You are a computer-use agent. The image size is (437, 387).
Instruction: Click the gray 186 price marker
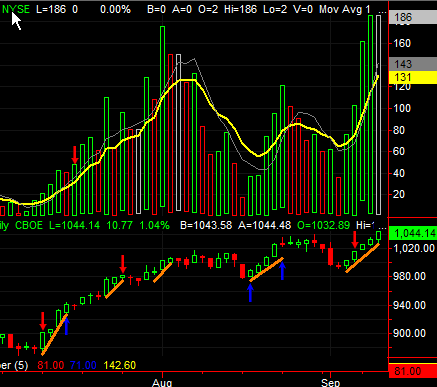click(413, 17)
